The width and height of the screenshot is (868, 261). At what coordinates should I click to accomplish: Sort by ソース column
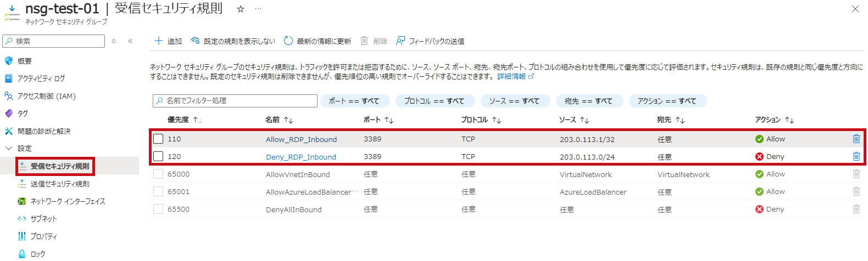click(x=574, y=120)
